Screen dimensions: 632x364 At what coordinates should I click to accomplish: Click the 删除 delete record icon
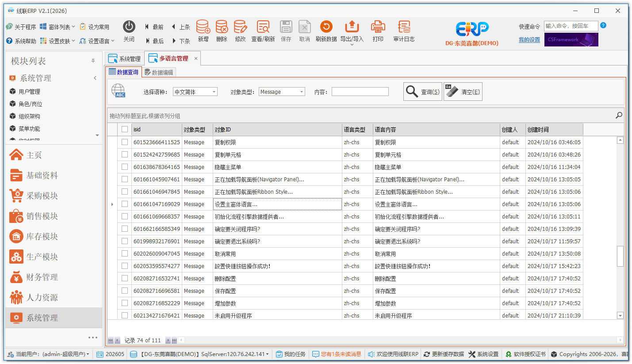[222, 27]
